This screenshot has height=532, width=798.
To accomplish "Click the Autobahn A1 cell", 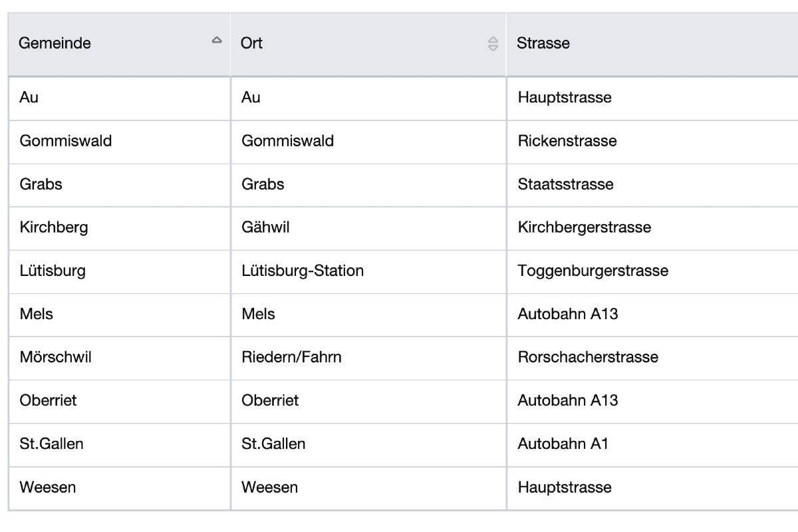I will click(563, 444).
